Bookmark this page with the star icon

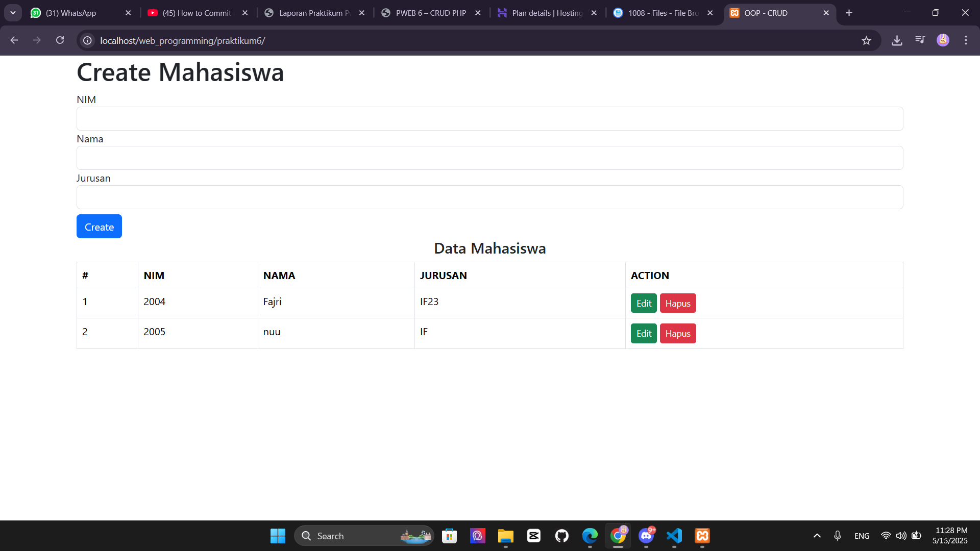coord(867,40)
